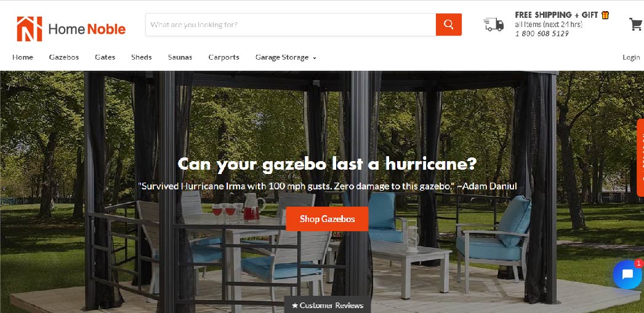644x313 pixels.
Task: Go to the Gates category
Action: pyautogui.click(x=105, y=57)
